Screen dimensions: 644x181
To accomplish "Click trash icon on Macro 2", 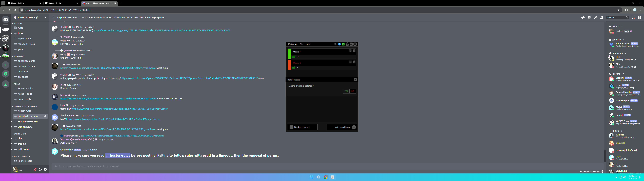I will pyautogui.click(x=354, y=62).
